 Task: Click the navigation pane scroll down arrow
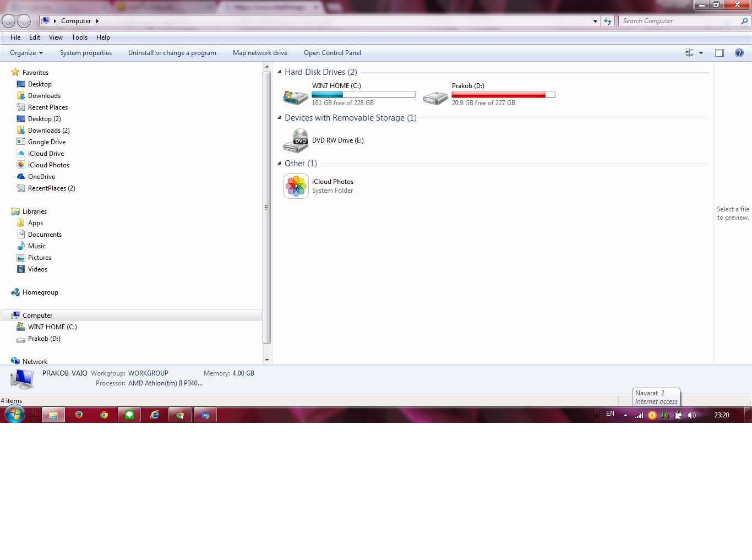coord(267,360)
